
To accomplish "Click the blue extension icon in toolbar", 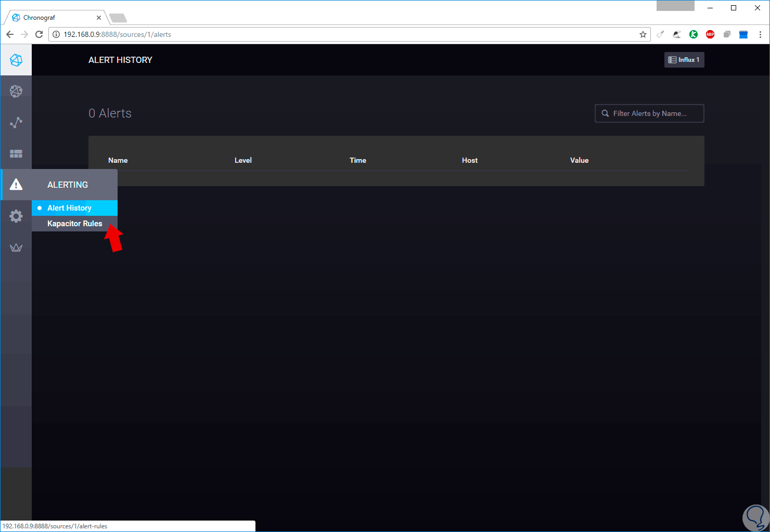I will 743,34.
